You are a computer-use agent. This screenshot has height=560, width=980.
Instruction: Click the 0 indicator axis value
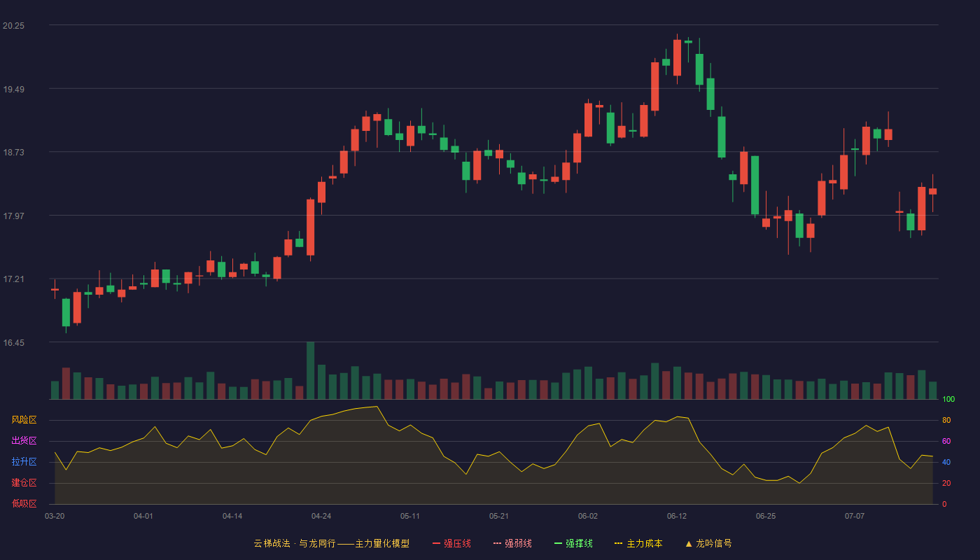click(x=944, y=504)
